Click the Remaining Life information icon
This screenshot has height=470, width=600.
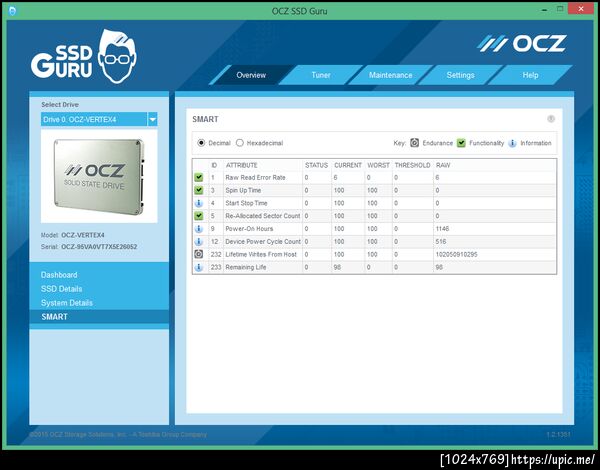[x=199, y=267]
